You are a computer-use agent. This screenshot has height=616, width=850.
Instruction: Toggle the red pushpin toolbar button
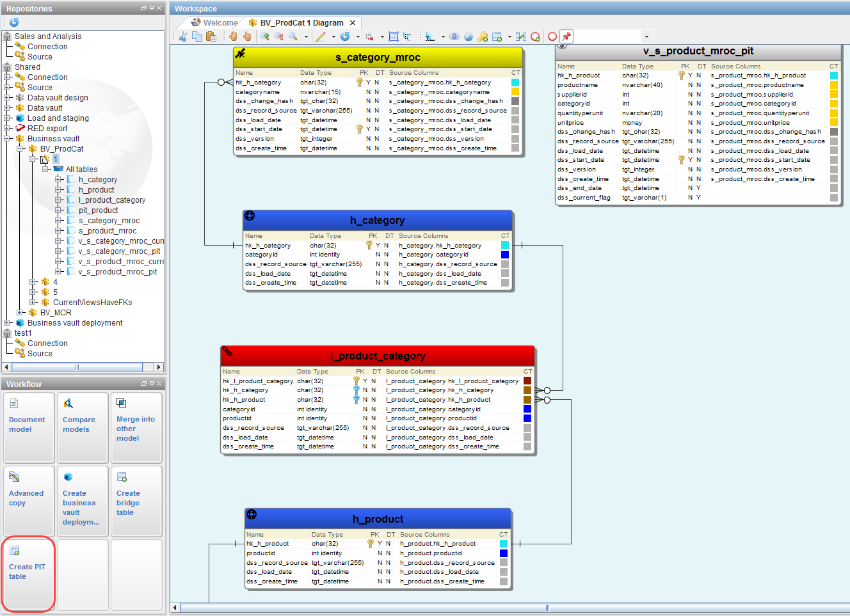(566, 36)
